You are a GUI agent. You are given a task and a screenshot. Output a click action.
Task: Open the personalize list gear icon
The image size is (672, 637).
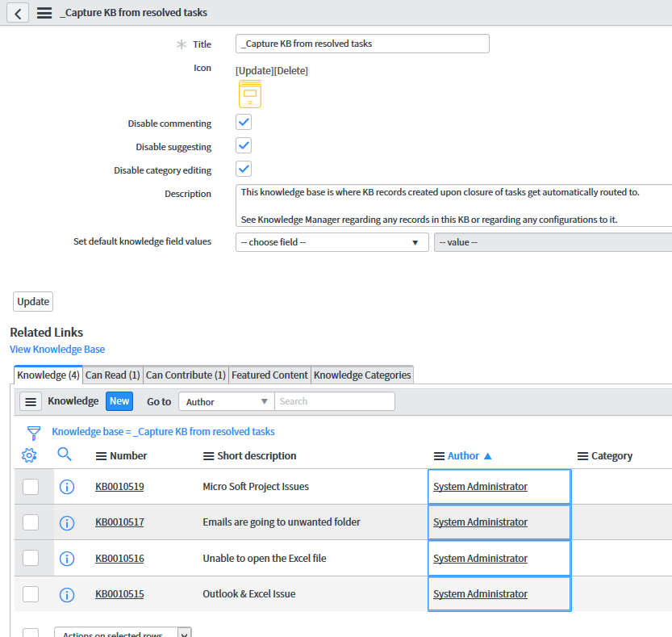(x=30, y=455)
